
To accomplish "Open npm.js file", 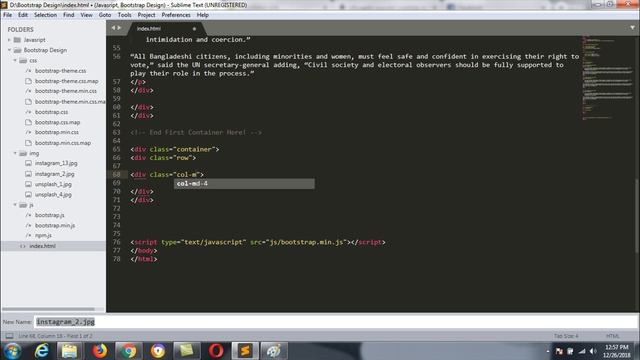I will coord(43,236).
